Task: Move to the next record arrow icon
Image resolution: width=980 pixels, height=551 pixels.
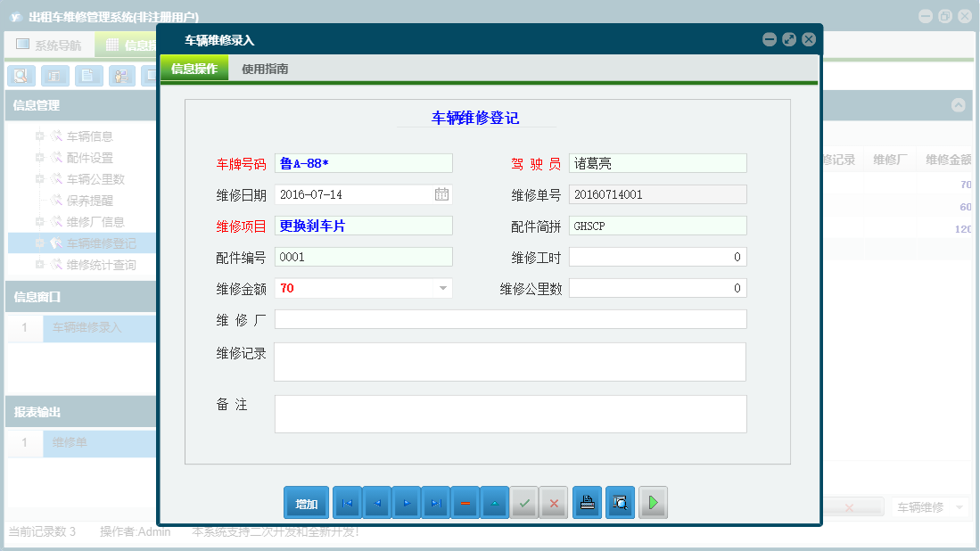Action: (x=407, y=502)
